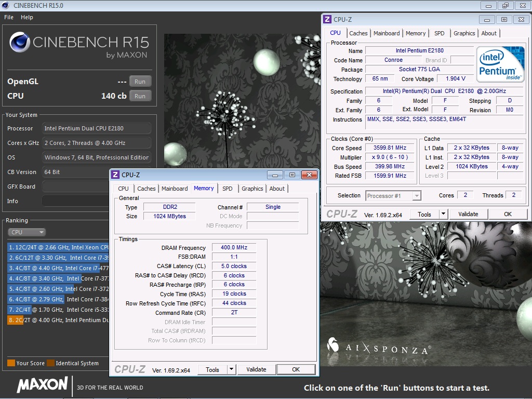Open About tab in front Memory window

tap(277, 189)
